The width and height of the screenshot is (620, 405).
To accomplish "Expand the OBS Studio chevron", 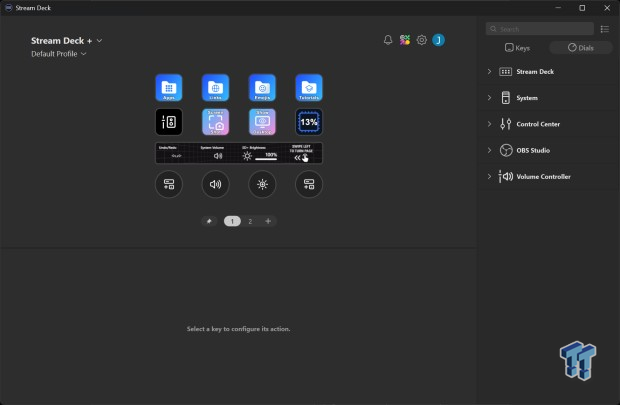I will pos(490,150).
